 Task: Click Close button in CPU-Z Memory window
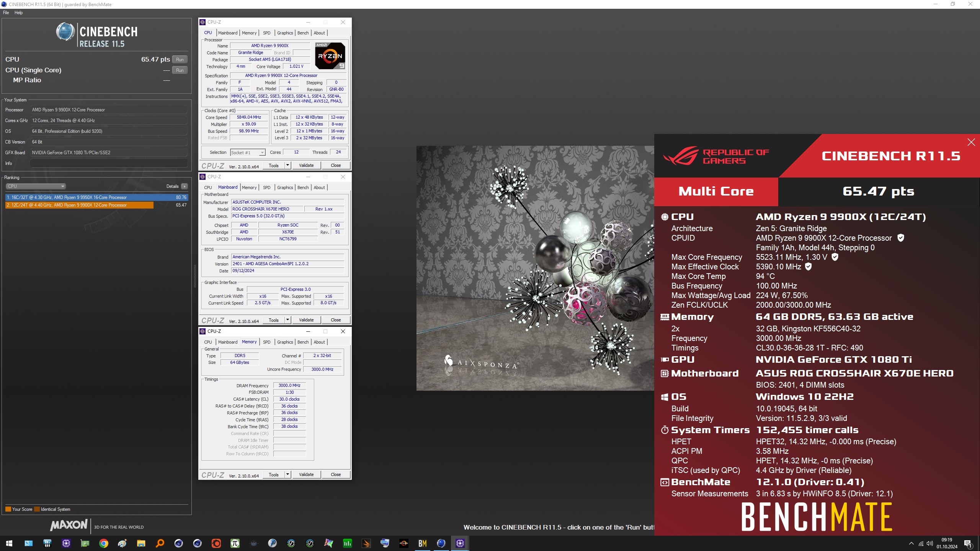336,474
